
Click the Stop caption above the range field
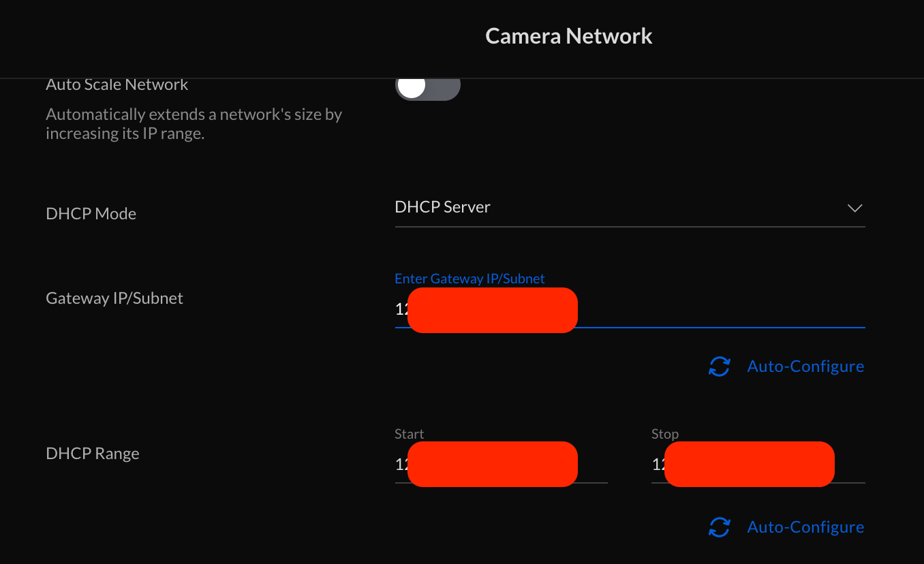point(664,434)
